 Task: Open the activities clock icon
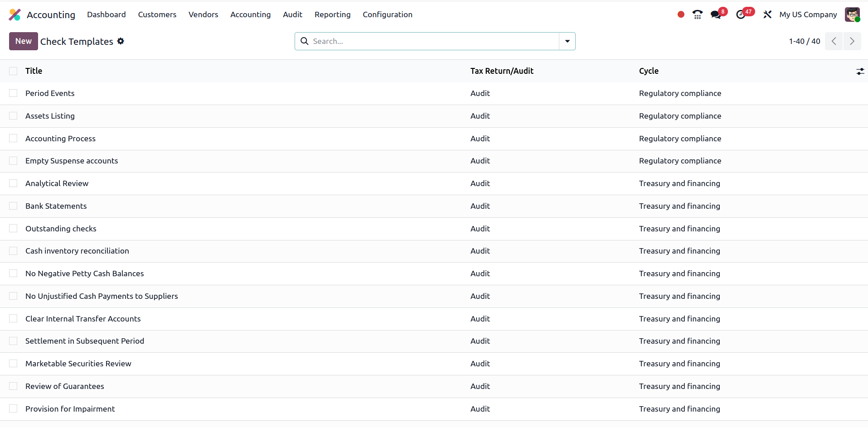741,14
